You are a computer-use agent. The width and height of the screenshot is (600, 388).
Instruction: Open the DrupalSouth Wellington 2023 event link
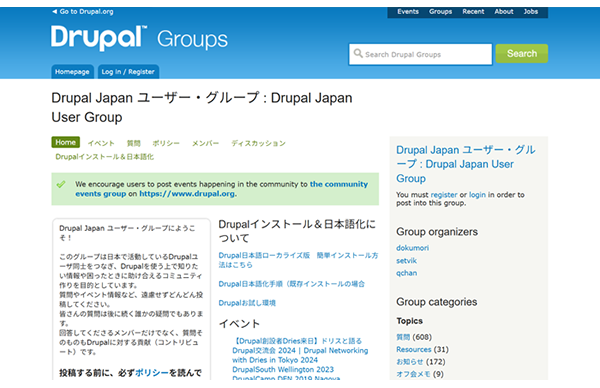(283, 370)
